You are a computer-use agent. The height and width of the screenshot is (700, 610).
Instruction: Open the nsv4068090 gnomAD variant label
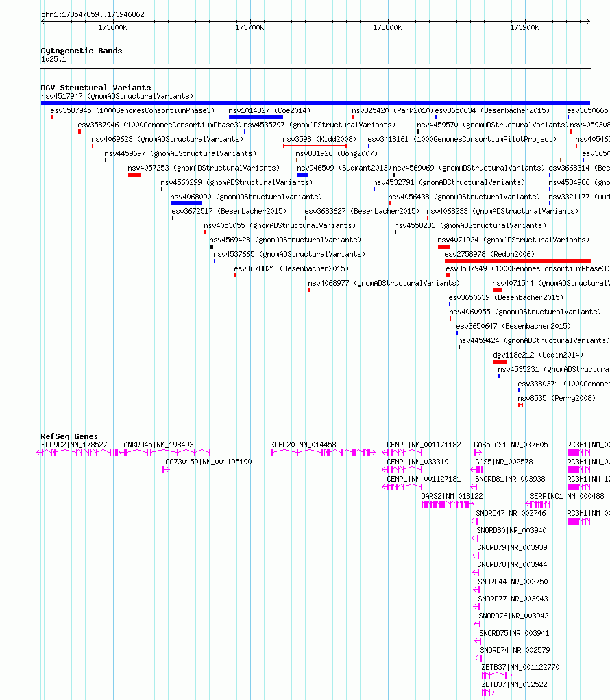246,197
